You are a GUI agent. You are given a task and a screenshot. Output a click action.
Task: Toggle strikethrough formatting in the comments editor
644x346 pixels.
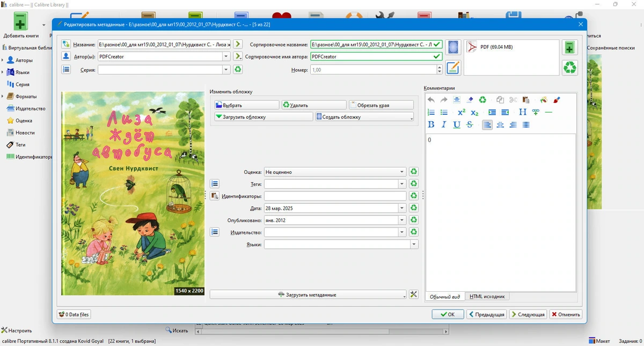pyautogui.click(x=470, y=124)
